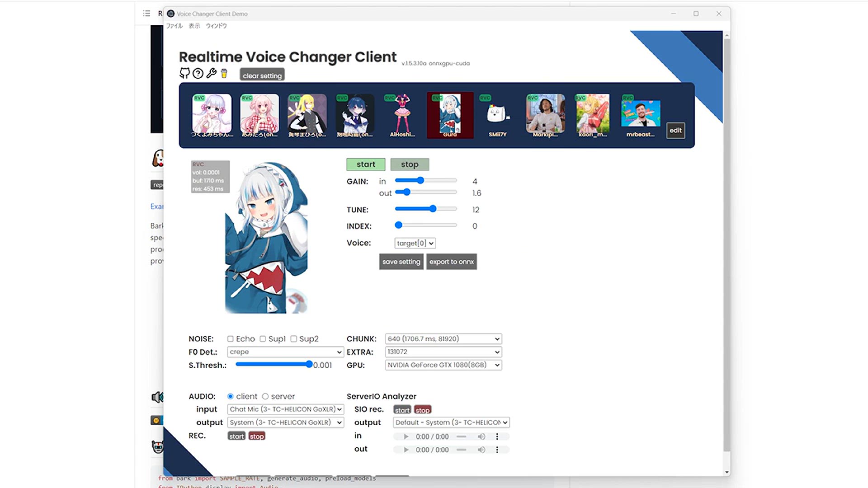
Task: Select the AiHoshi voice model
Action: (x=402, y=115)
